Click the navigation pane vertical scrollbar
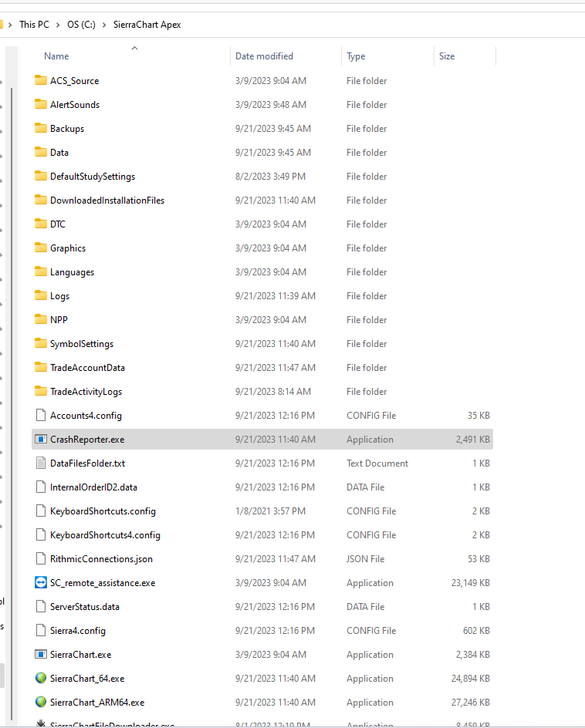Screen dimensions: 585x728 click(x=12, y=404)
